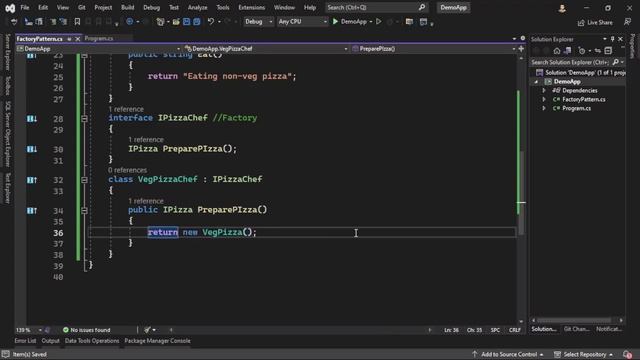640x360 pixels.
Task: Click Switch Views icon in Solution Explorer
Action: 567,51
